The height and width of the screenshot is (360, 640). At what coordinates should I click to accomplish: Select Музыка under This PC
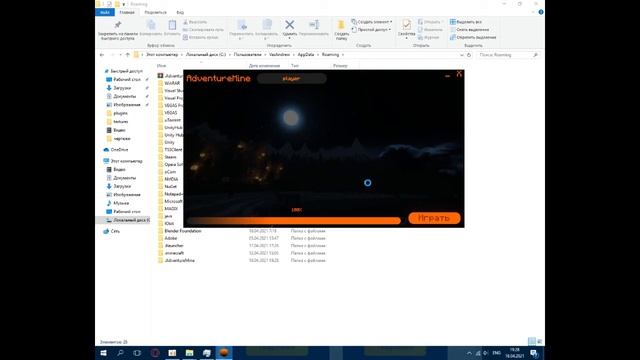point(121,203)
